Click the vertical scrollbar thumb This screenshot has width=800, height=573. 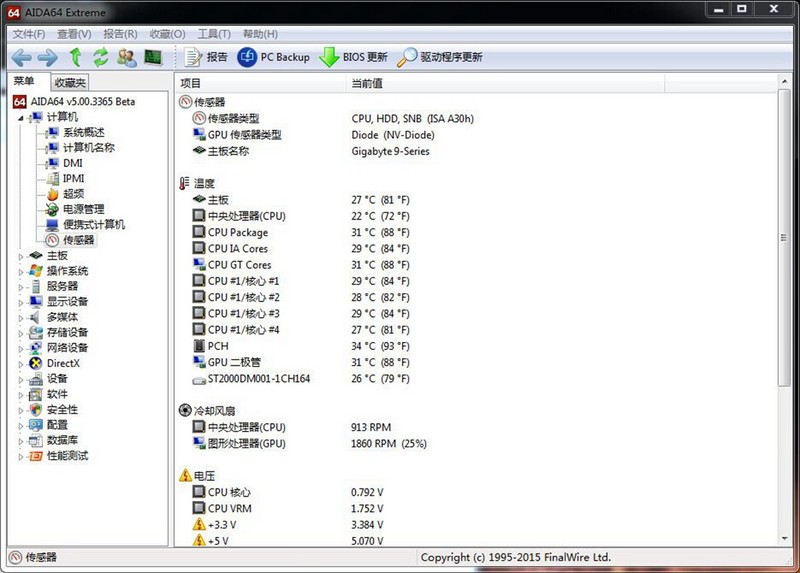pyautogui.click(x=785, y=238)
